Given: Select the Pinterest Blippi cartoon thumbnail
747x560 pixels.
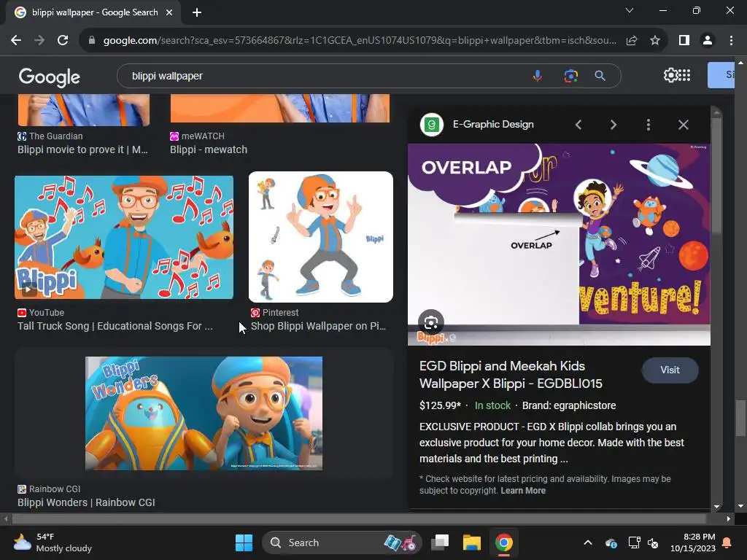Looking at the screenshot, I should pyautogui.click(x=321, y=237).
